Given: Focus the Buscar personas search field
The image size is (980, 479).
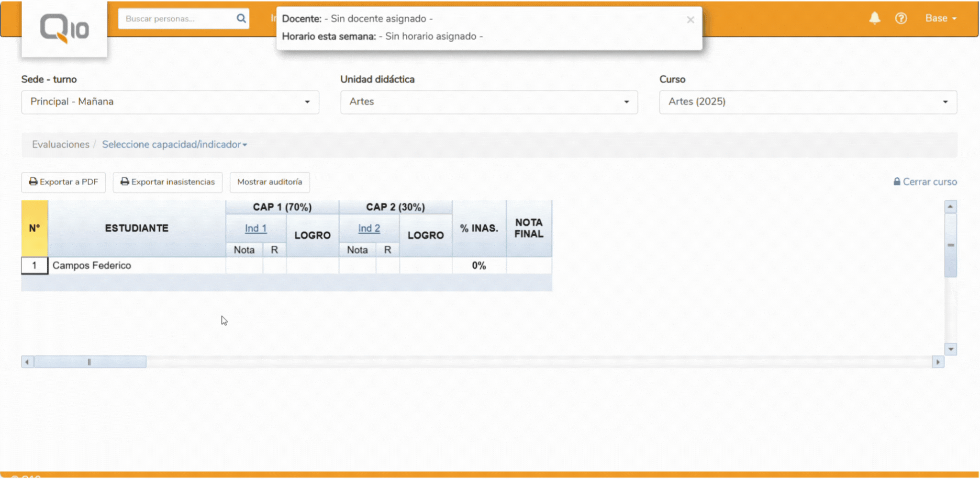Looking at the screenshot, I should tap(177, 19).
